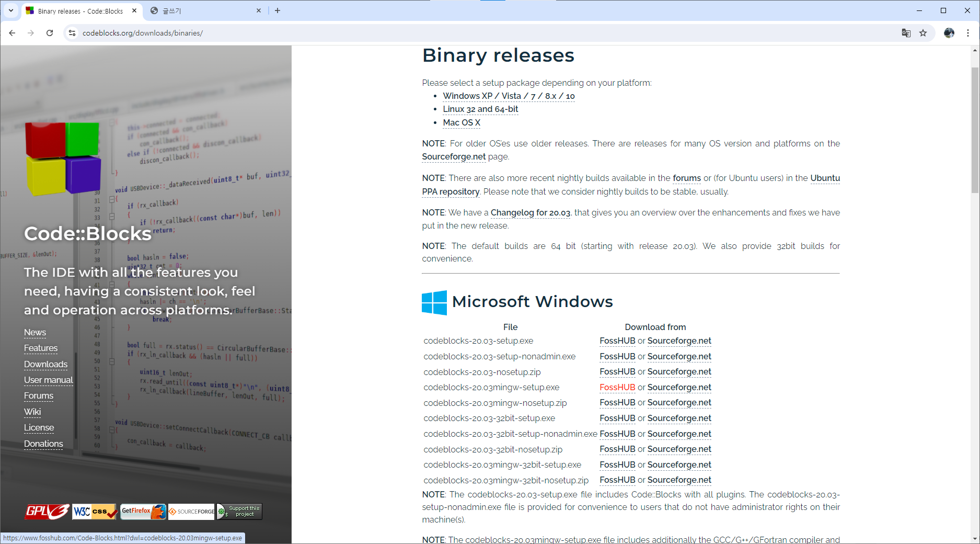Jump to Windows XP / Vista / 7 / 8.x / 10
980x544 pixels.
pos(509,96)
